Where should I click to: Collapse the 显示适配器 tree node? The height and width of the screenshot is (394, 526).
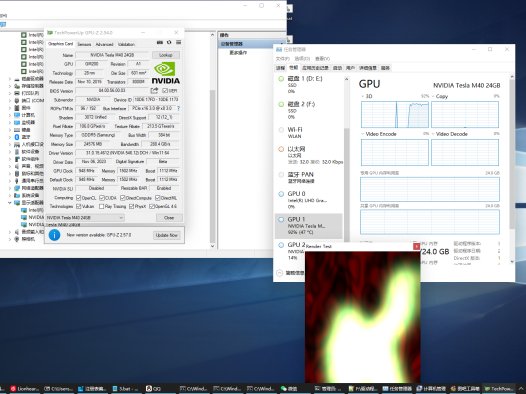[10, 203]
